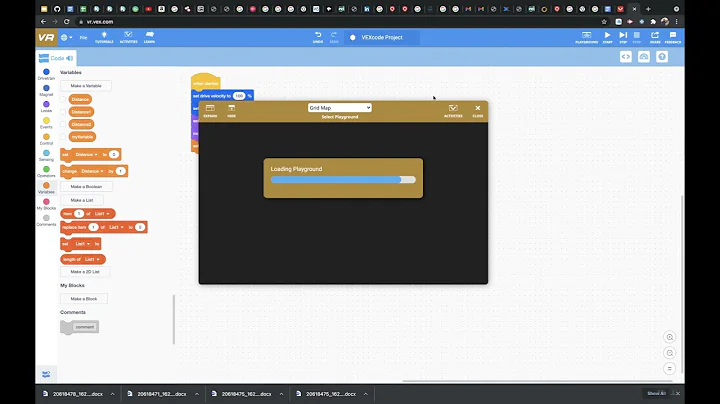
Task: Select the Code tab
Action: pyautogui.click(x=56, y=58)
